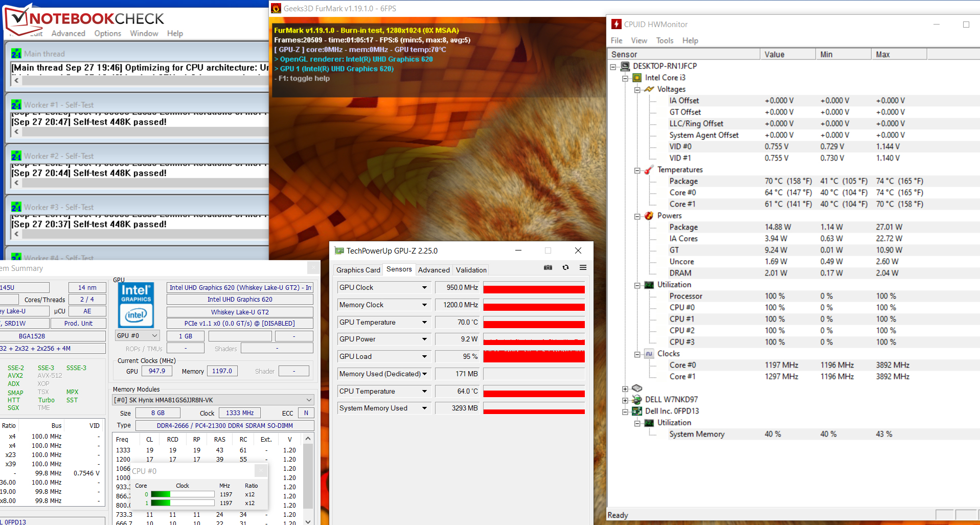This screenshot has width=980, height=525.
Task: Click the Clocks icon in HWMonitor tree
Action: (x=649, y=354)
